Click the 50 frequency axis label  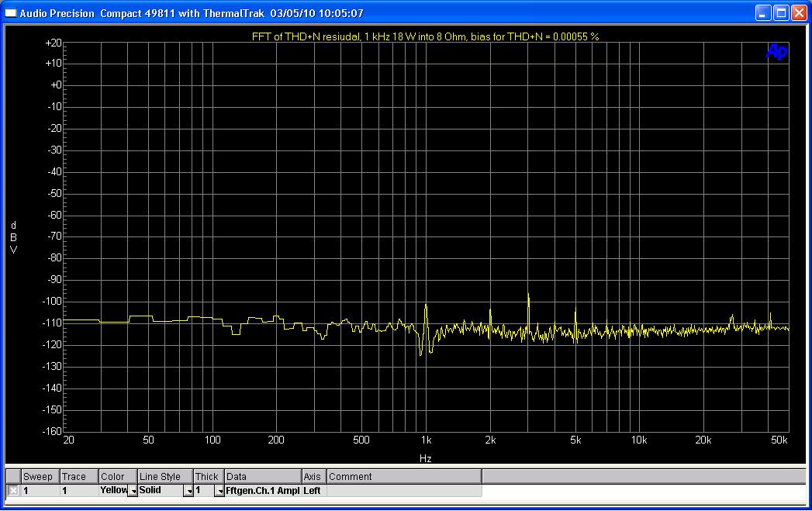click(x=149, y=440)
